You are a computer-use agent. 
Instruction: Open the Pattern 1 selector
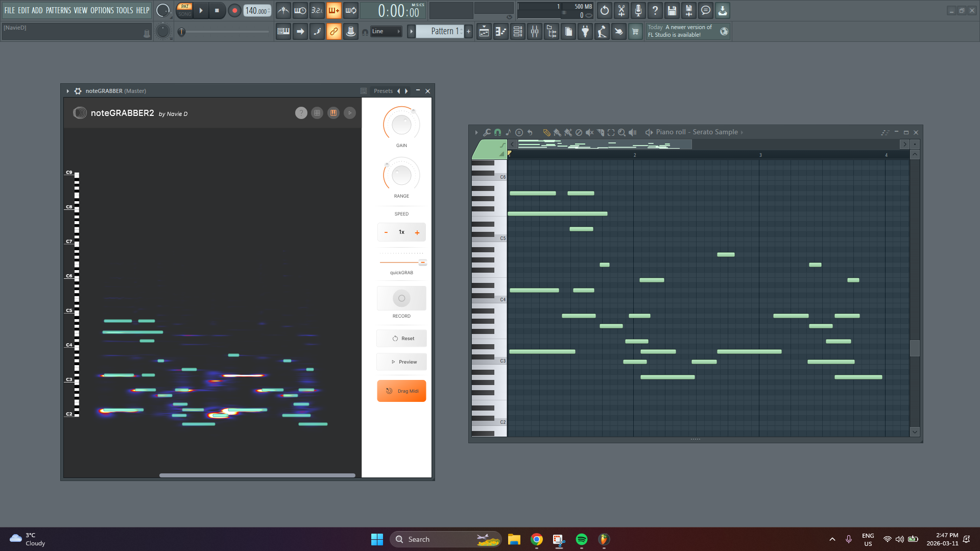(x=440, y=32)
